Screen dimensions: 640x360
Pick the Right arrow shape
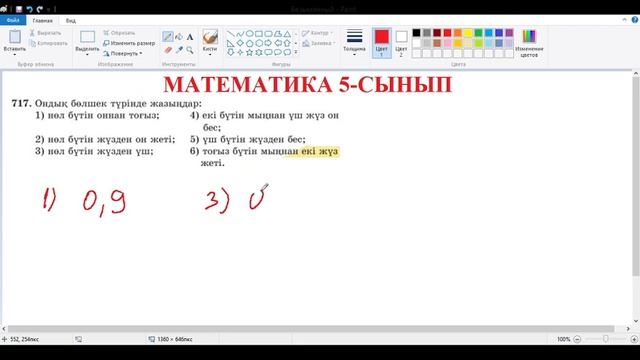pyautogui.click(x=268, y=43)
